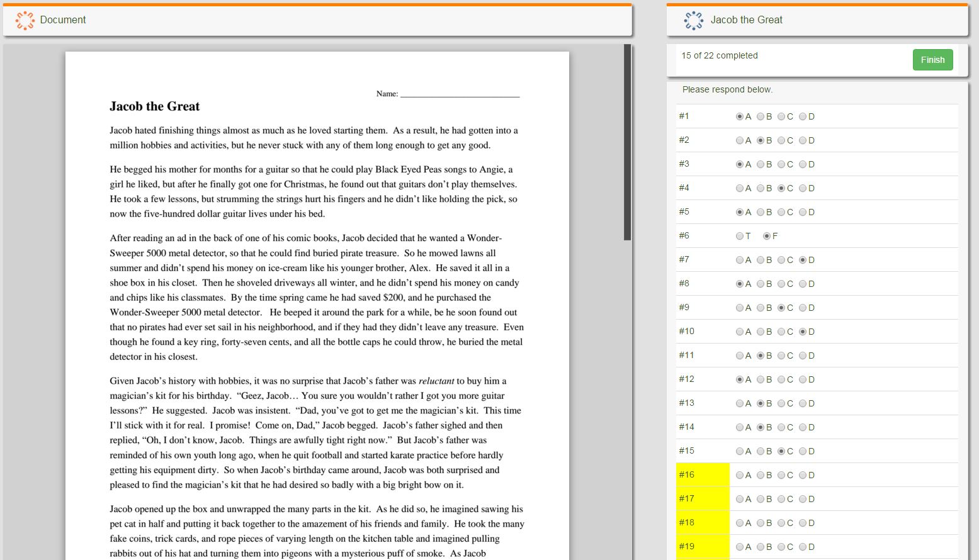Select answer D for question #14

(803, 427)
